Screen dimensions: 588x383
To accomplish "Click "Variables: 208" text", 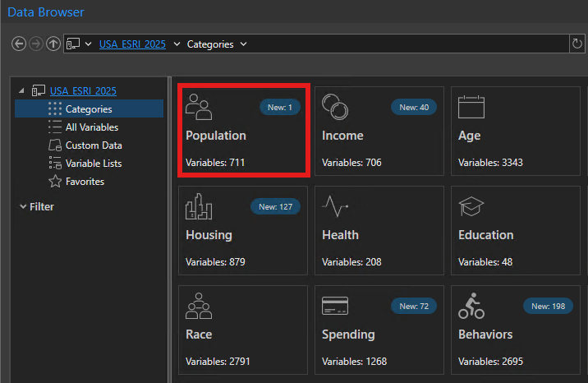I will (x=351, y=262).
